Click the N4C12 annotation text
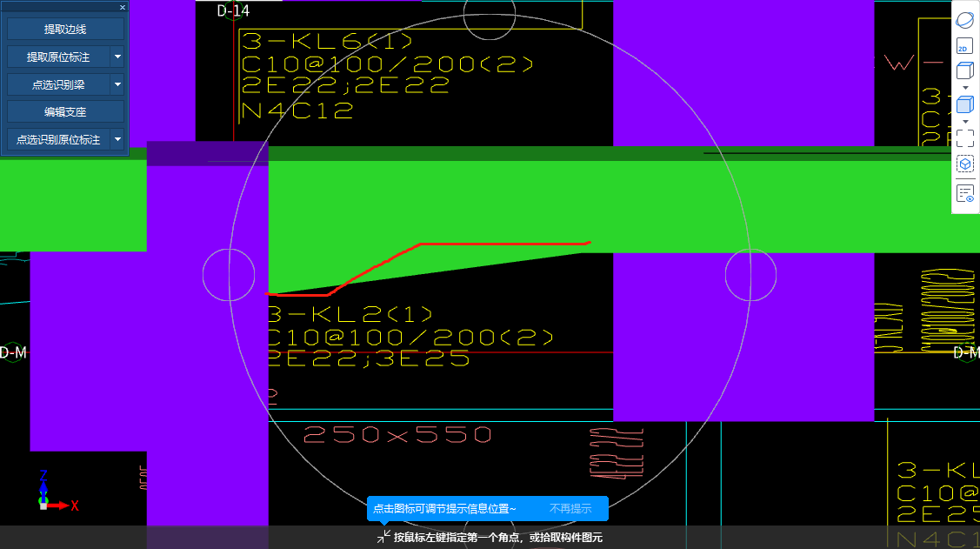The width and height of the screenshot is (980, 549). [297, 110]
